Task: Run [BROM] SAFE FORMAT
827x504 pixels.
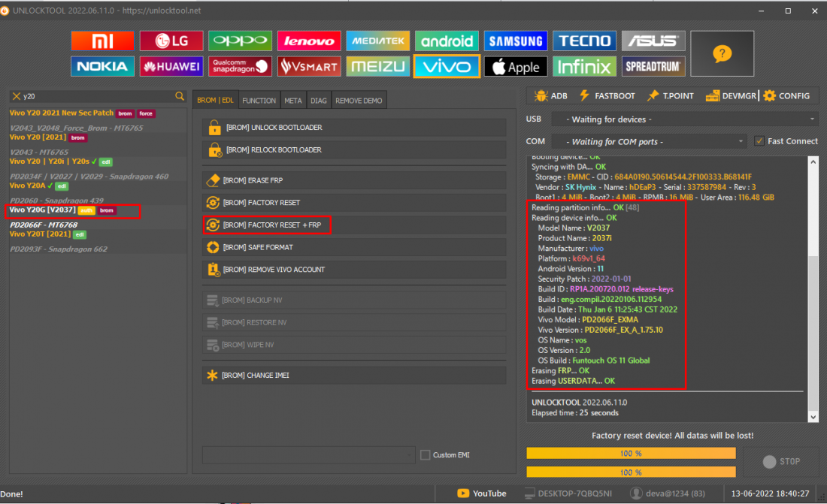Action: [x=354, y=247]
